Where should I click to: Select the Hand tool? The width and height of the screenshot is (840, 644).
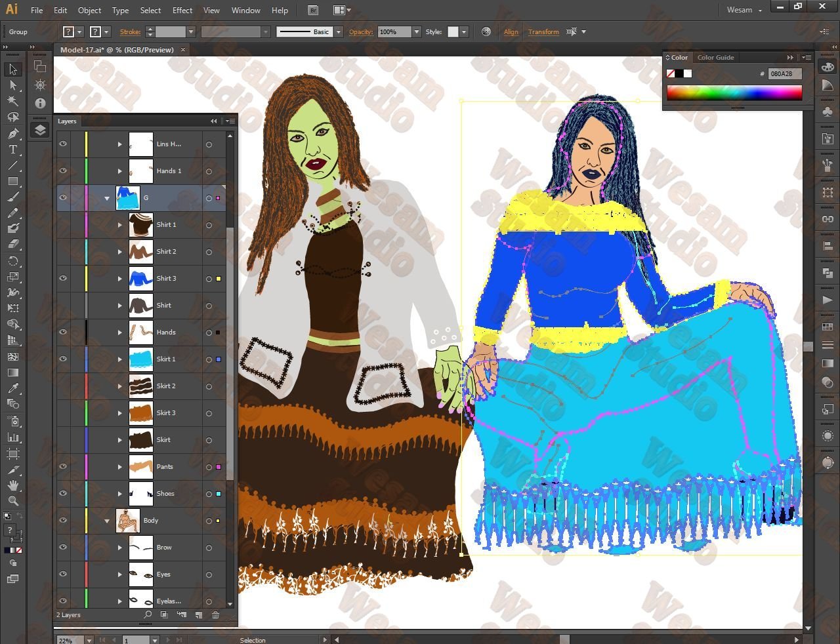pos(13,485)
